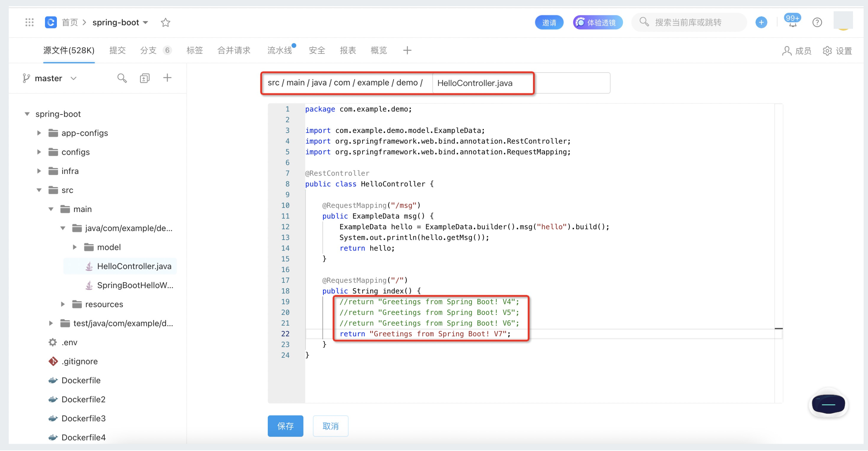Switch to the 提交 commits tab
Image resolution: width=868 pixels, height=451 pixels.
coord(117,51)
